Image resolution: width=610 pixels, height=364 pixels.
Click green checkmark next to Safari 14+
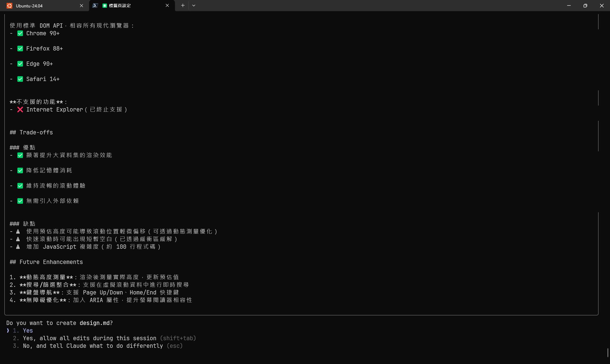point(20,79)
